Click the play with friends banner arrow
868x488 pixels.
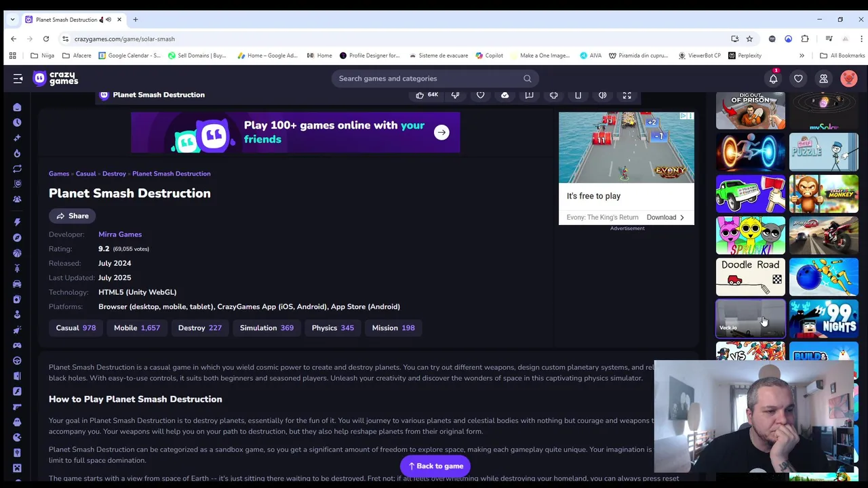[441, 132]
